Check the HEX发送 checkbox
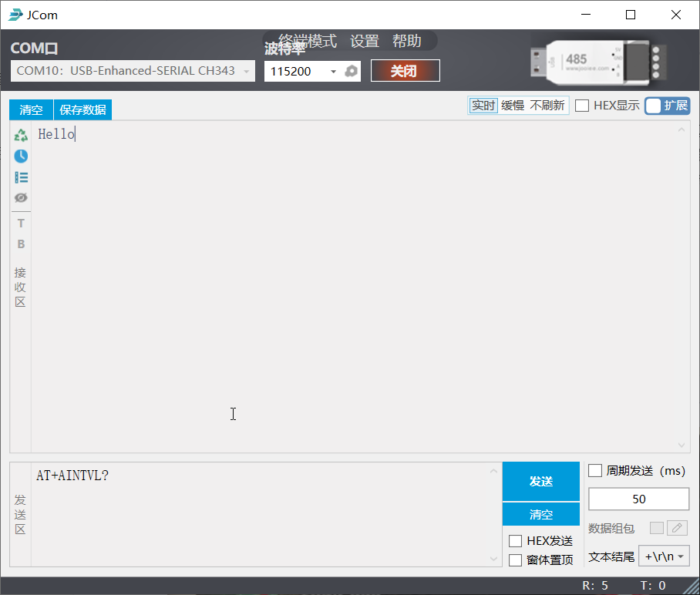700x595 pixels. tap(516, 541)
